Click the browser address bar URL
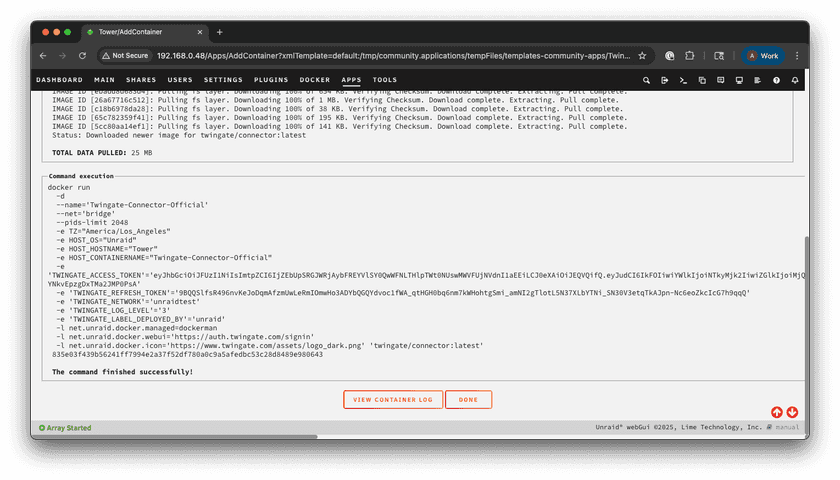The image size is (840, 480). coord(390,56)
